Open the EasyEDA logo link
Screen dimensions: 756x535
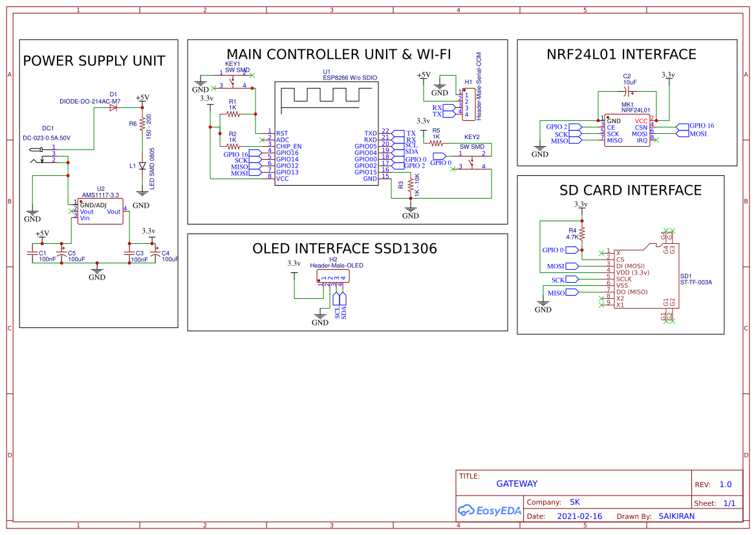(490, 511)
